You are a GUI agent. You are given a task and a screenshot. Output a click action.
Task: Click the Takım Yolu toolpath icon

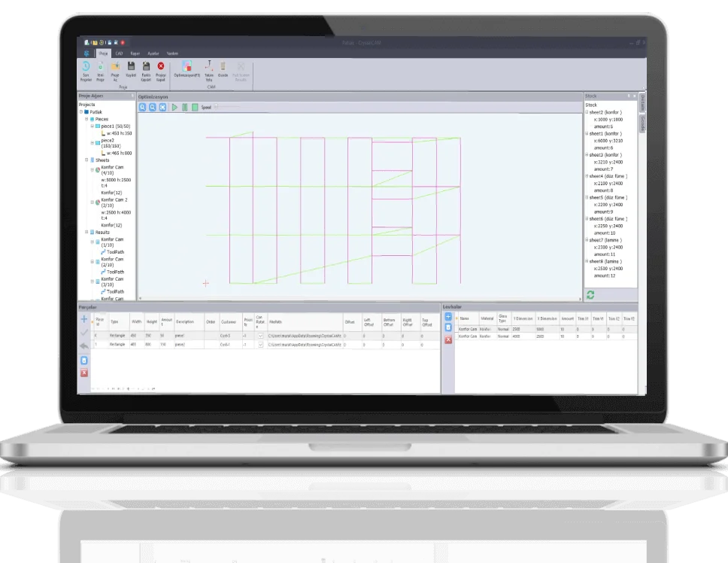(x=209, y=68)
